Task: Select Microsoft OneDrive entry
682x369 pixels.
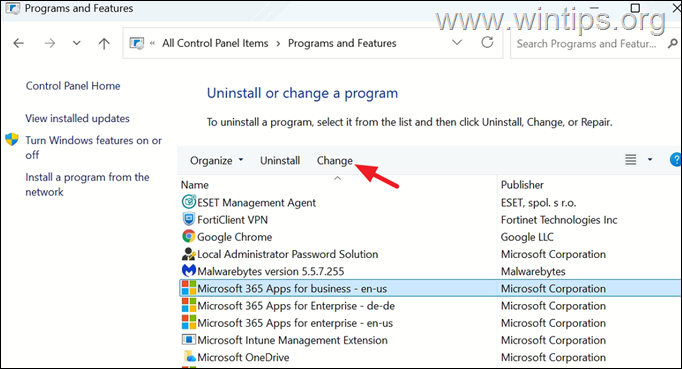Action: [243, 357]
